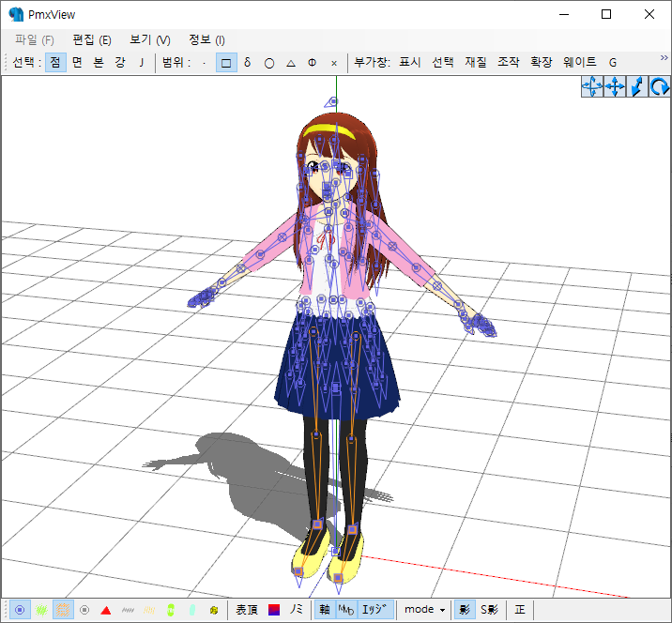Screen dimensions: 672x623
Task: Click the 表頂 button in bottom toolbar
Action: click(246, 610)
